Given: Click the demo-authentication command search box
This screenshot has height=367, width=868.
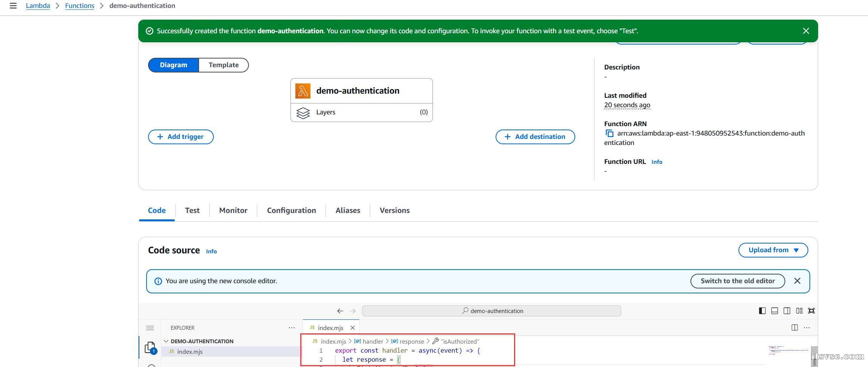Looking at the screenshot, I should 491,311.
